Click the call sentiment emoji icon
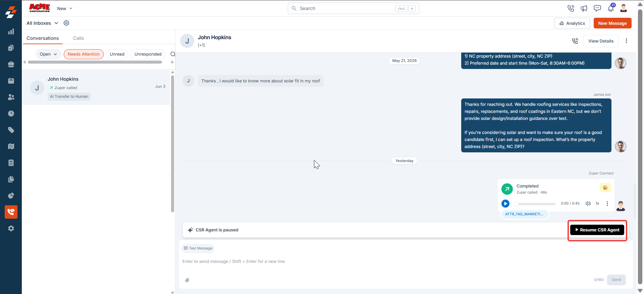Image resolution: width=644 pixels, height=294 pixels. (x=605, y=188)
